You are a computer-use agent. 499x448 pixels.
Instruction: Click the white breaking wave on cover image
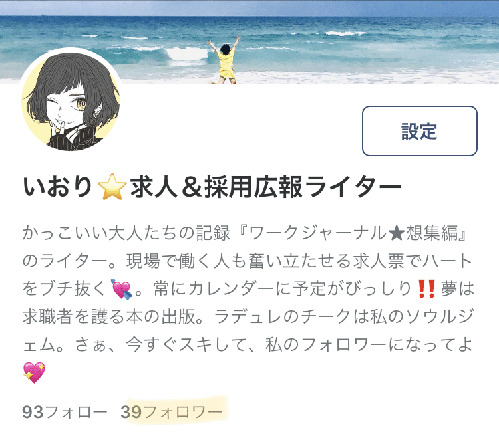point(186,53)
